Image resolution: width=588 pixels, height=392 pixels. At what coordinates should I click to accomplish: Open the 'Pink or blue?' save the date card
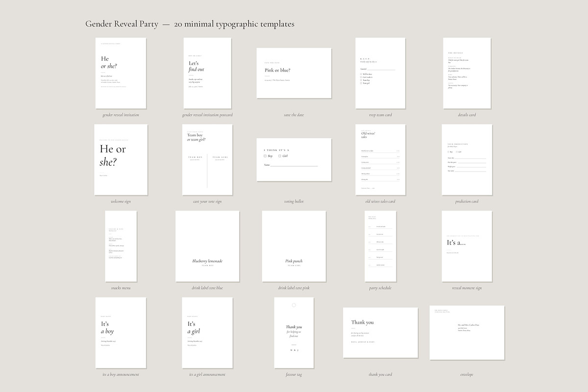(x=294, y=73)
